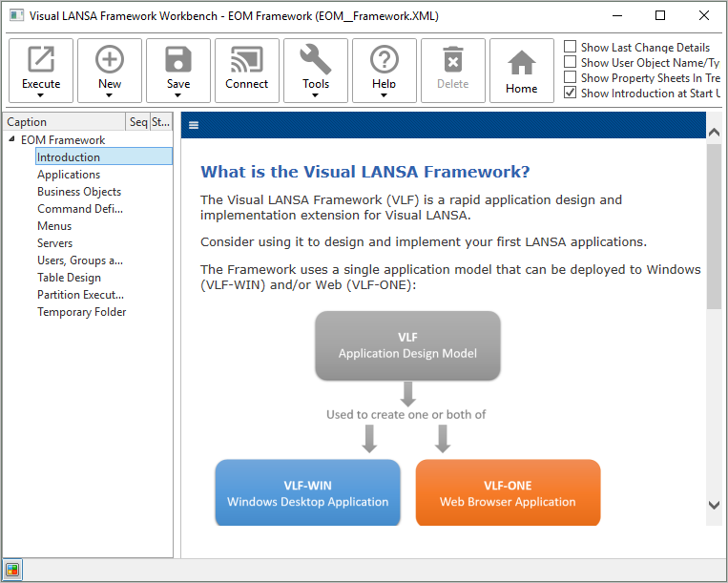This screenshot has height=583, width=728.
Task: Select Partition Execut... in the tree
Action: click(x=80, y=295)
